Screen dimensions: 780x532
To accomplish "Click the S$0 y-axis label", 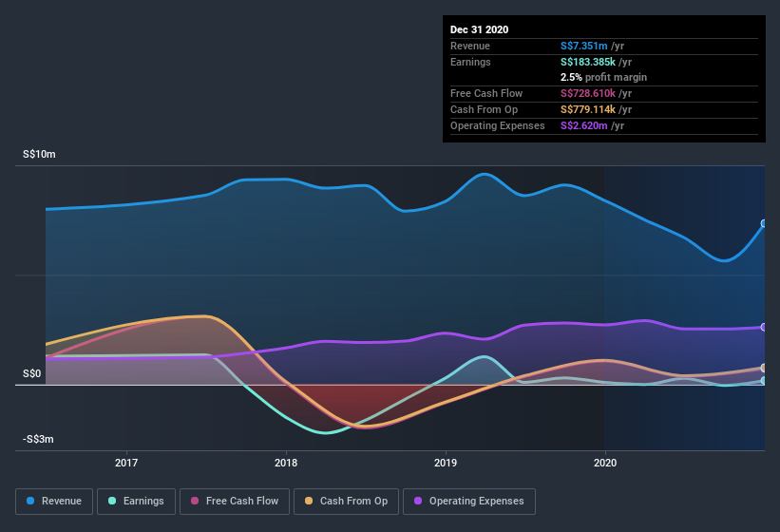I will pyautogui.click(x=32, y=373).
